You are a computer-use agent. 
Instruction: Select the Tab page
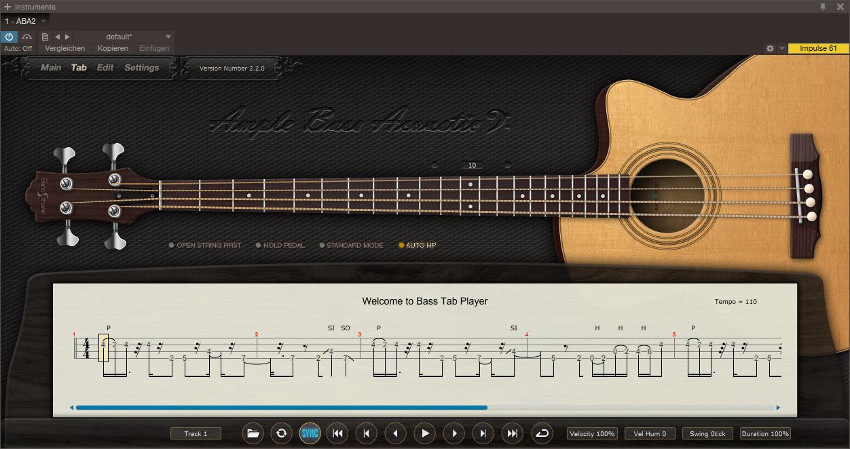79,68
